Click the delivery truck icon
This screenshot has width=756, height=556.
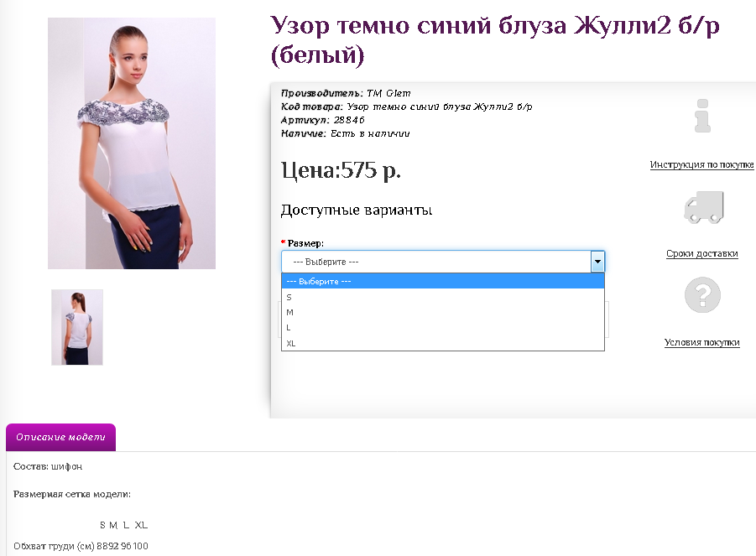704,207
